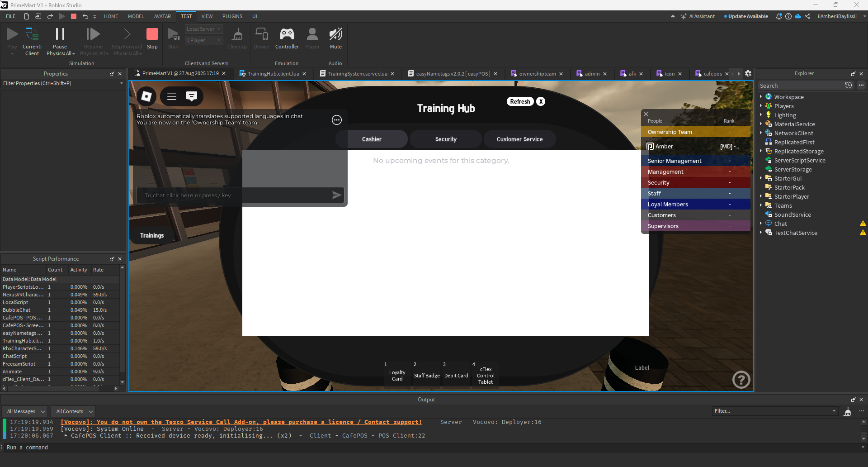Open the account username dropdown arrow

coord(864,16)
